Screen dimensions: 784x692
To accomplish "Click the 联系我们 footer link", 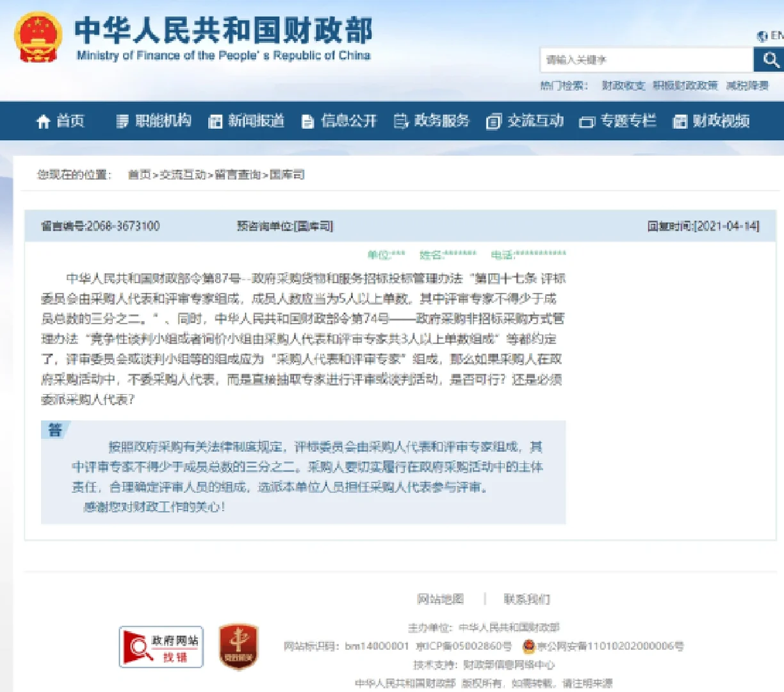I will [526, 598].
